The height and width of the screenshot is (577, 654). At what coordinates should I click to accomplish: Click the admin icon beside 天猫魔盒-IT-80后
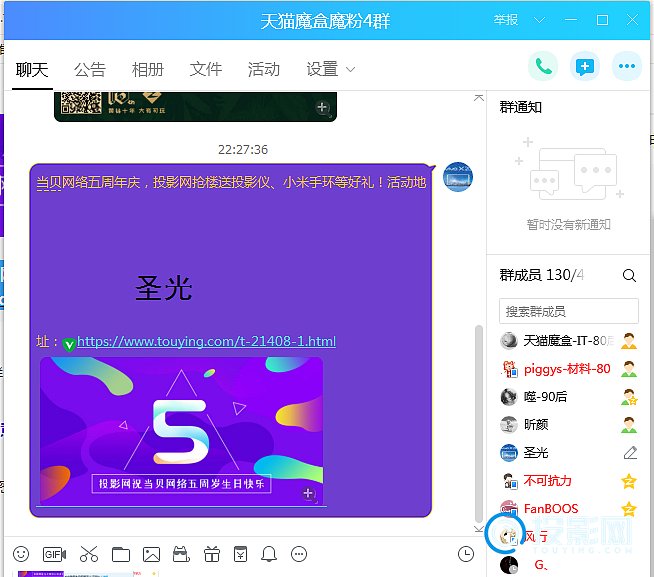tap(629, 341)
